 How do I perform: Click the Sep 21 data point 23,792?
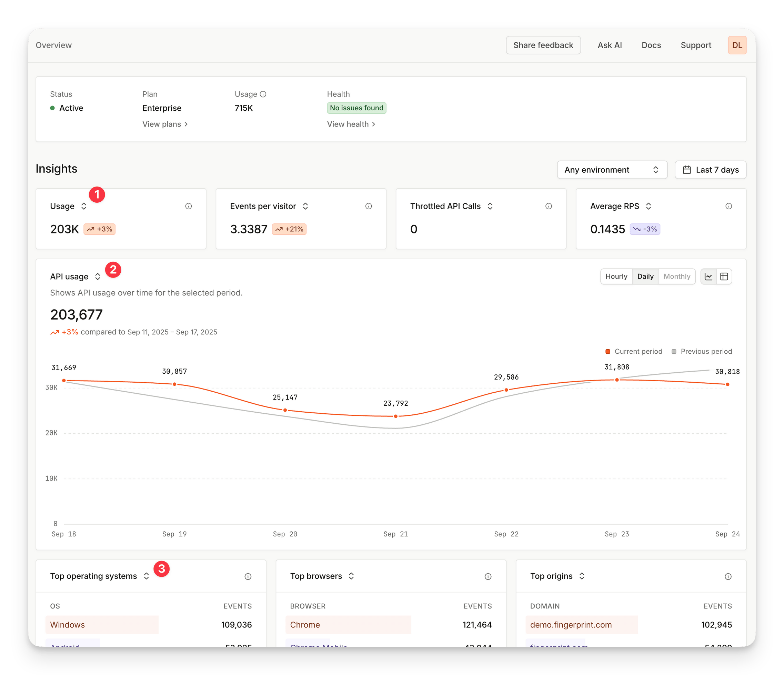click(x=396, y=416)
